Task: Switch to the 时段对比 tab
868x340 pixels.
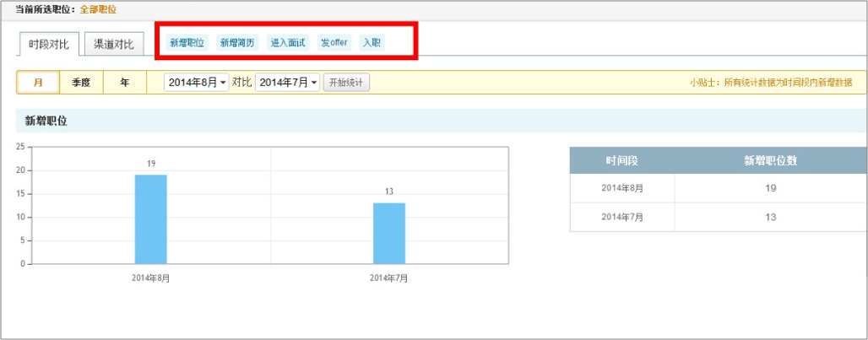Action: point(48,44)
